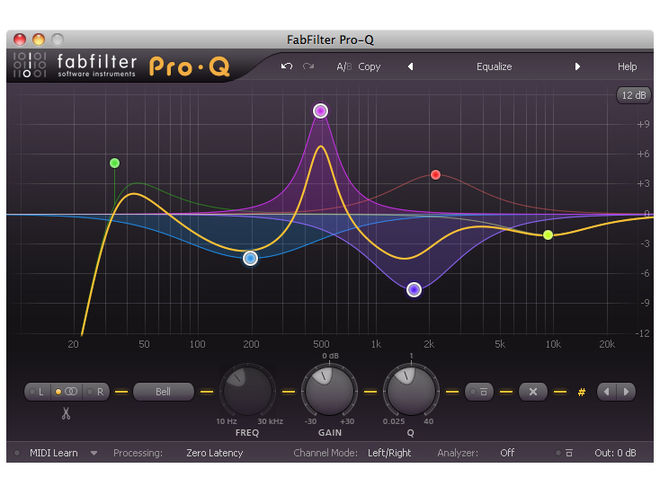Set band to Right channel only

click(x=96, y=392)
